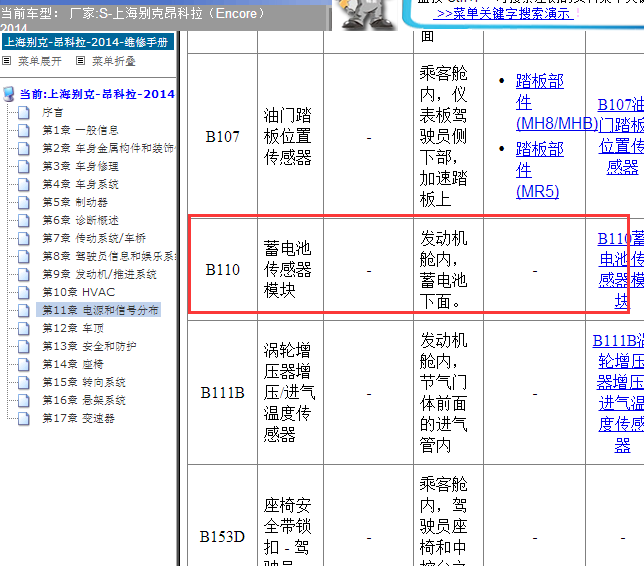Click the computer icon beside 当前:上海别克-昂科拉-2014
The image size is (644, 566).
click(x=9, y=94)
